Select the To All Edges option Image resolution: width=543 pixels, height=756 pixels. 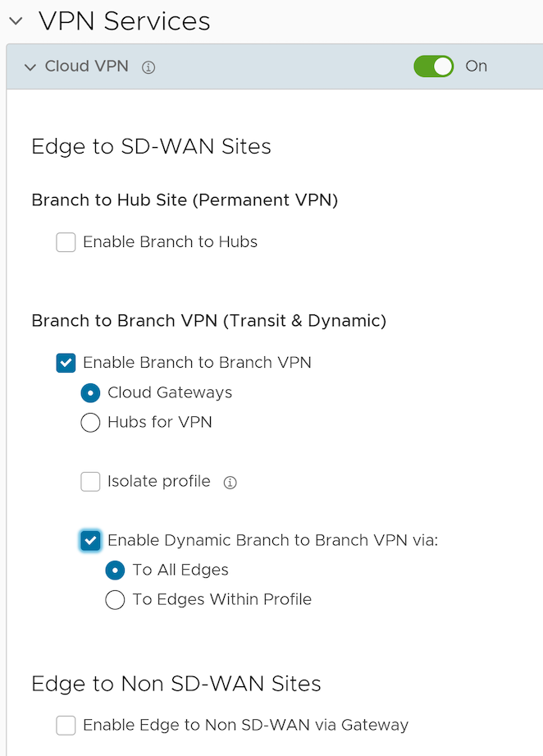tap(115, 570)
